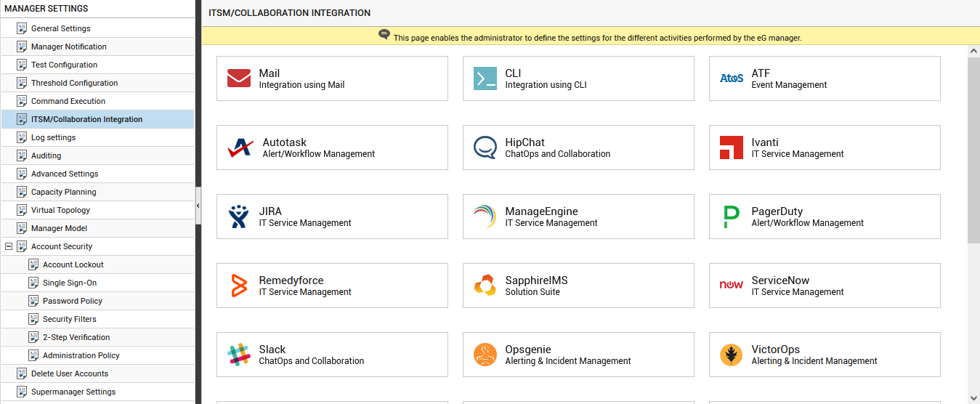Click 'Alerting & Incident Management' under Opsgenie
Image resolution: width=980 pixels, height=404 pixels.
point(568,361)
